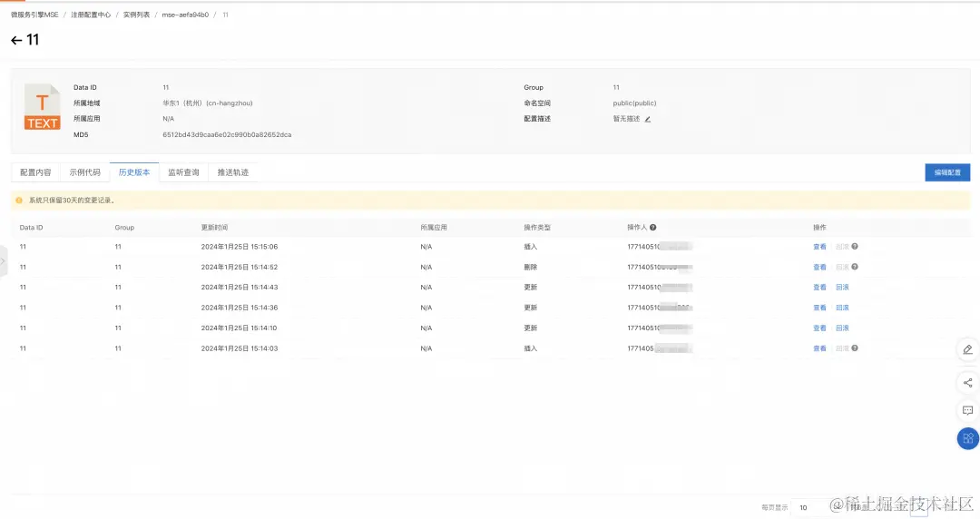Click 查看 for the 15:14:03 record
This screenshot has height=519, width=980.
[x=819, y=349]
